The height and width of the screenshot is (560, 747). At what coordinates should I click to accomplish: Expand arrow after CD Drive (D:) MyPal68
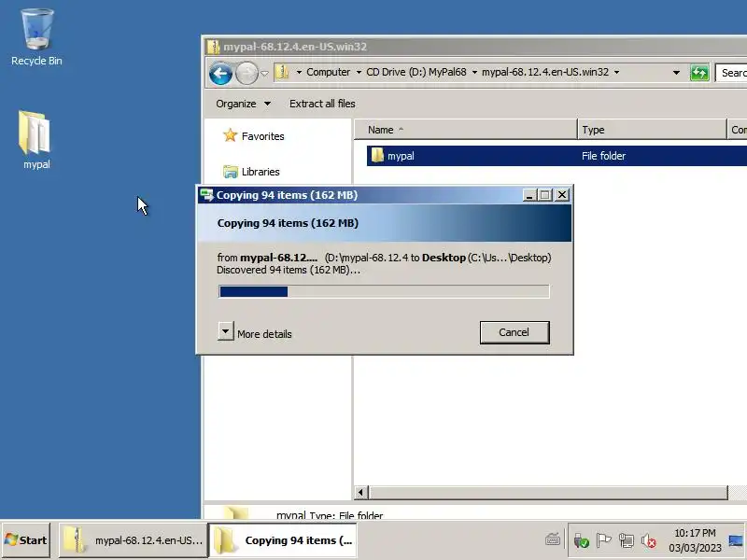[474, 73]
